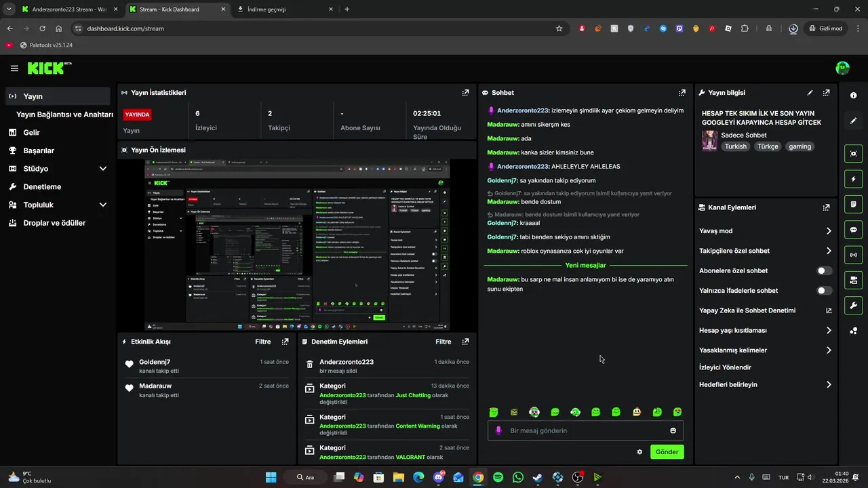Screen dimensions: 868x488
Task: Click the three-dots icon at sidebar bottom
Action: pos(853,331)
